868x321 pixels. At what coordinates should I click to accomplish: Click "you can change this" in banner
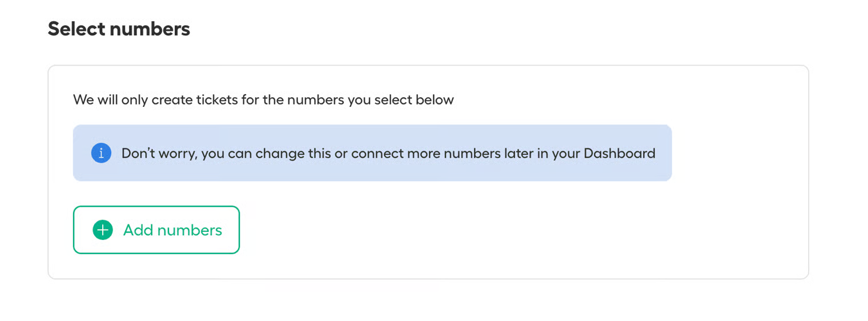[x=260, y=154]
